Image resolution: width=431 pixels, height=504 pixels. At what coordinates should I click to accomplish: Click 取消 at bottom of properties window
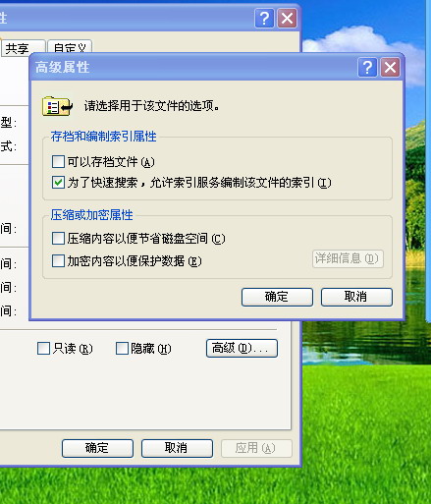(x=177, y=448)
